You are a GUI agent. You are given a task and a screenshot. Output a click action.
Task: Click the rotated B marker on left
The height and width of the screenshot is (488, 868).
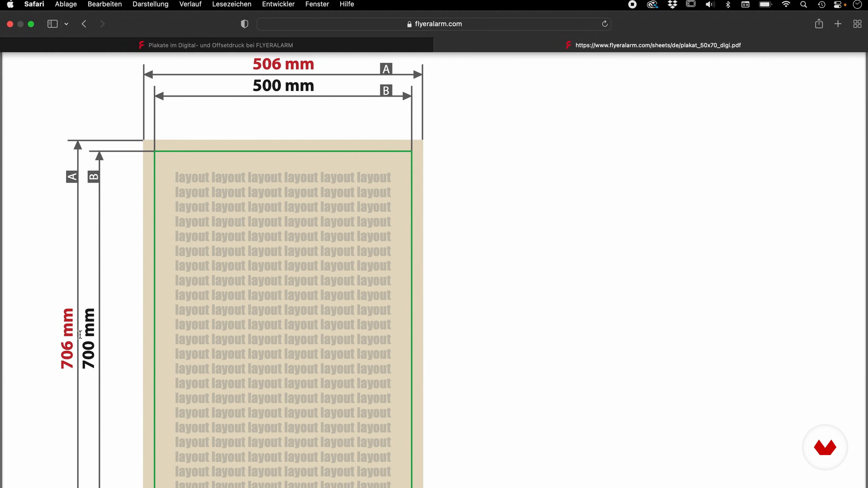[x=93, y=176]
